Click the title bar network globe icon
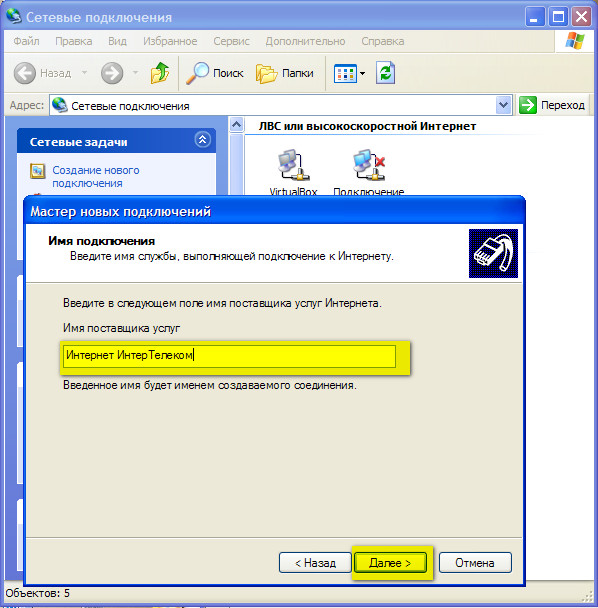598x608 pixels. 14,16
